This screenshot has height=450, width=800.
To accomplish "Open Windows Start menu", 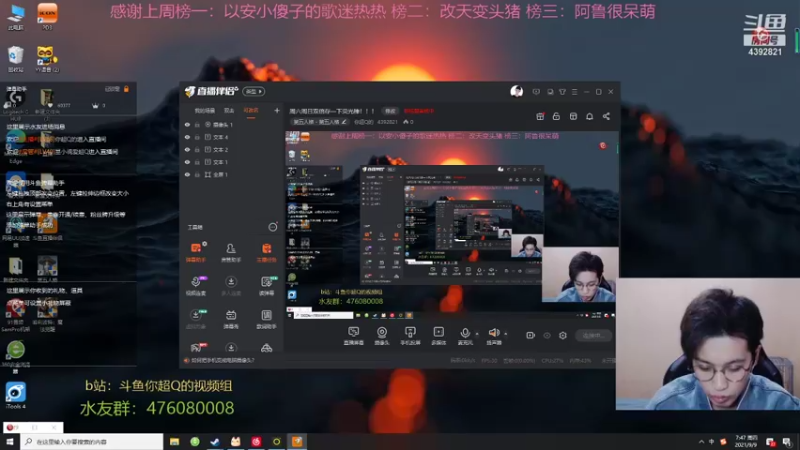I will [x=10, y=442].
